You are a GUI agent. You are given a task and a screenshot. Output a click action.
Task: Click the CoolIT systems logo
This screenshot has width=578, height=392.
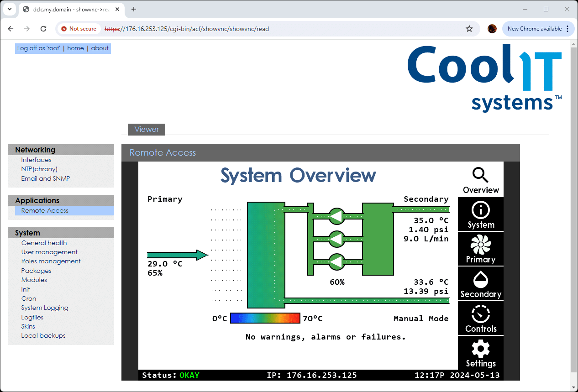tap(484, 78)
